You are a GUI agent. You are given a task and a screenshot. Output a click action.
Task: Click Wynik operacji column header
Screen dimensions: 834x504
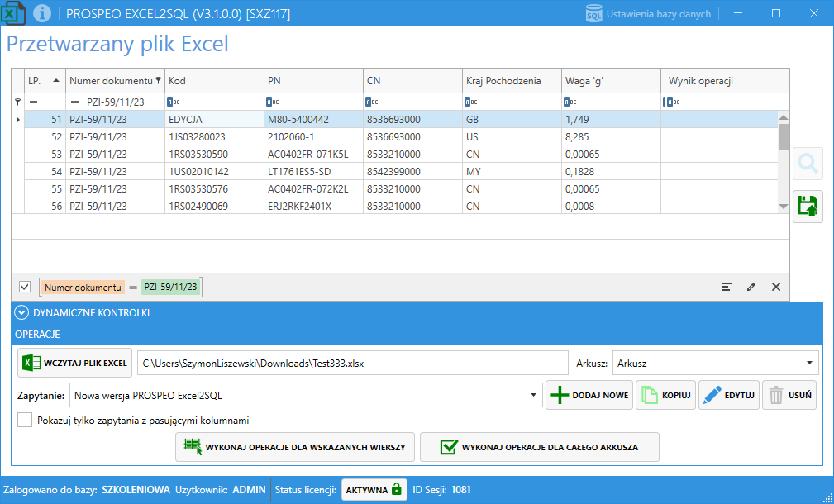[715, 81]
